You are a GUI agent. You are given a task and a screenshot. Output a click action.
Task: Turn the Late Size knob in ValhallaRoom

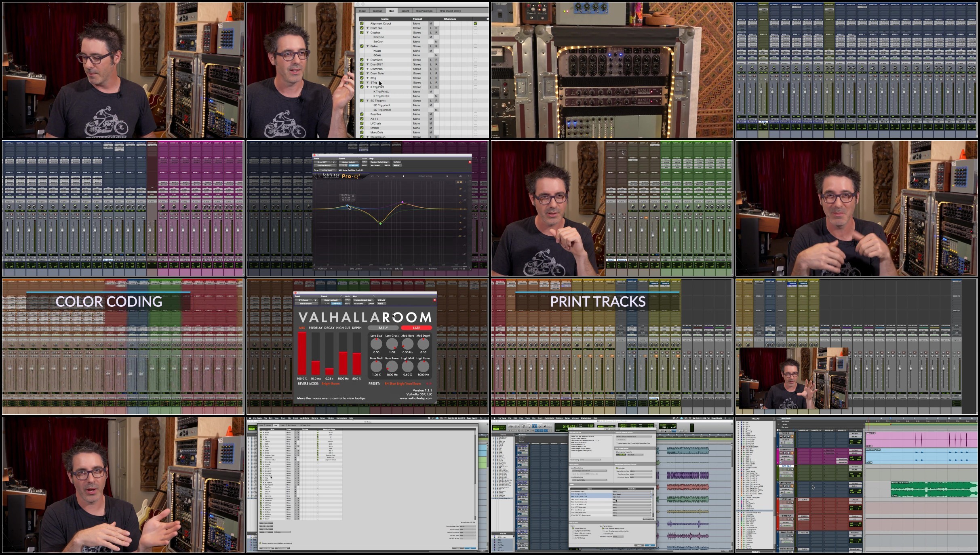pos(376,344)
